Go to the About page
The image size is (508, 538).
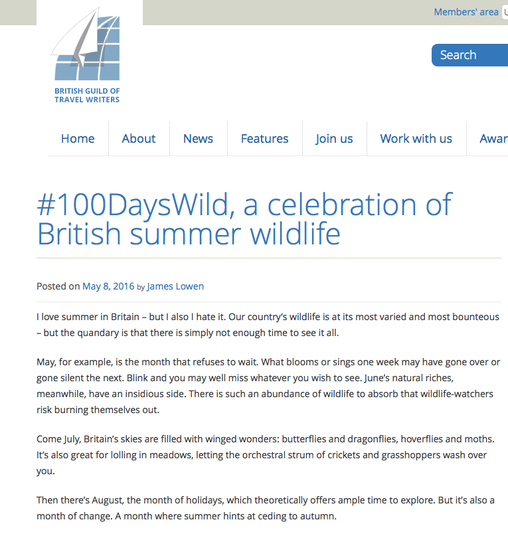click(139, 139)
